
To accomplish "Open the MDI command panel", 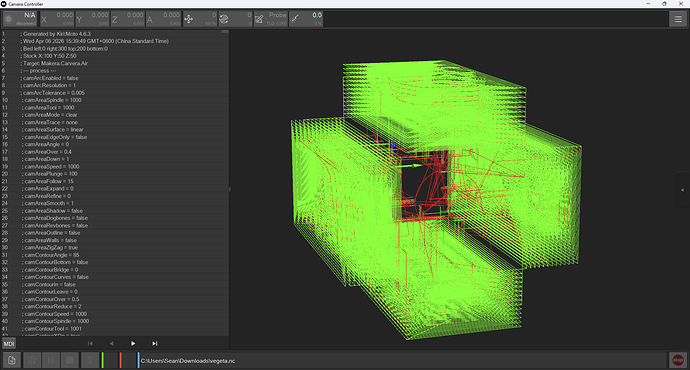I will [9, 343].
